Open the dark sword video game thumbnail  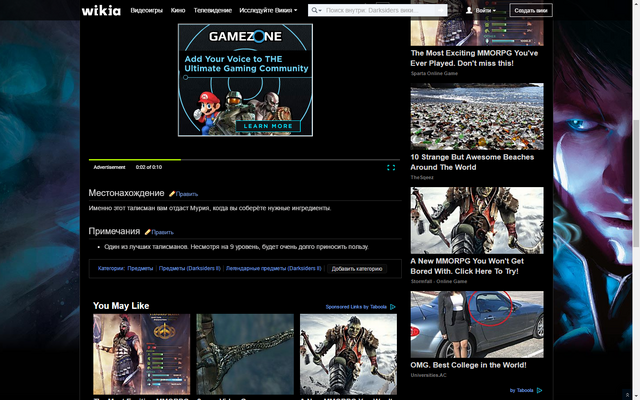245,354
